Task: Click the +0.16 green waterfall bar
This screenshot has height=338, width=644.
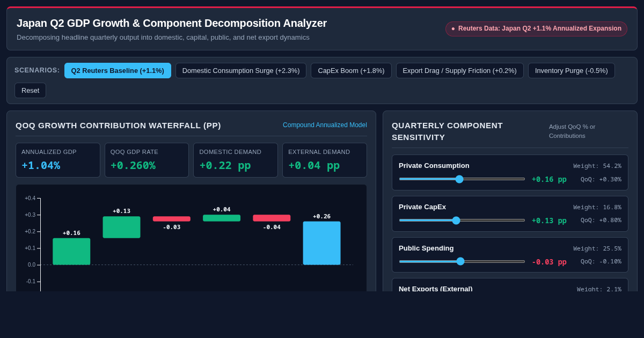Action: tap(71, 252)
